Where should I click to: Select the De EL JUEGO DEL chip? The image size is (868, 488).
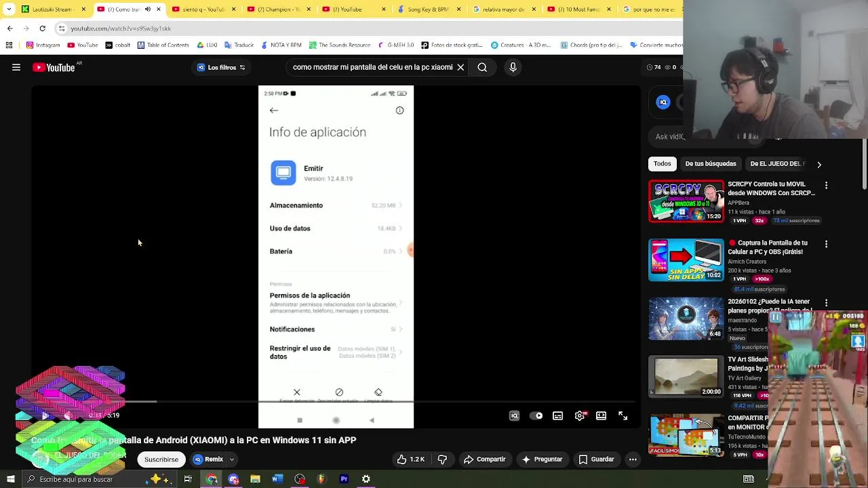[x=777, y=164]
